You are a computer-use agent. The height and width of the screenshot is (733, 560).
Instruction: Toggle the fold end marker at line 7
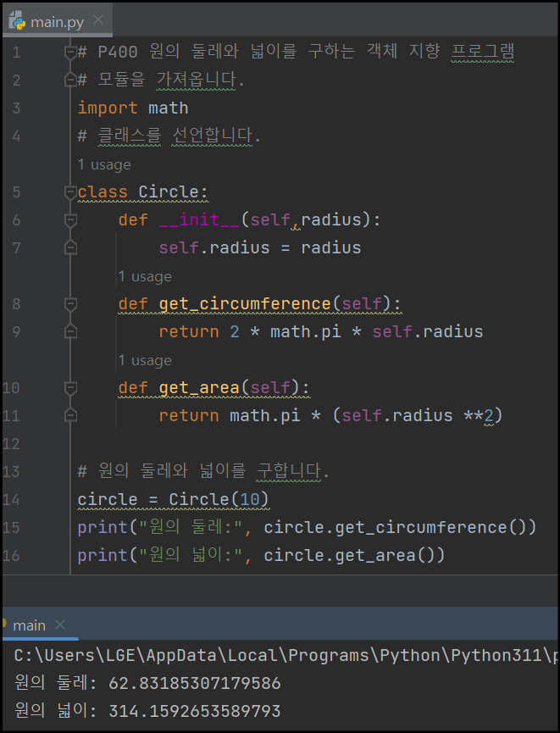pyautogui.click(x=70, y=247)
